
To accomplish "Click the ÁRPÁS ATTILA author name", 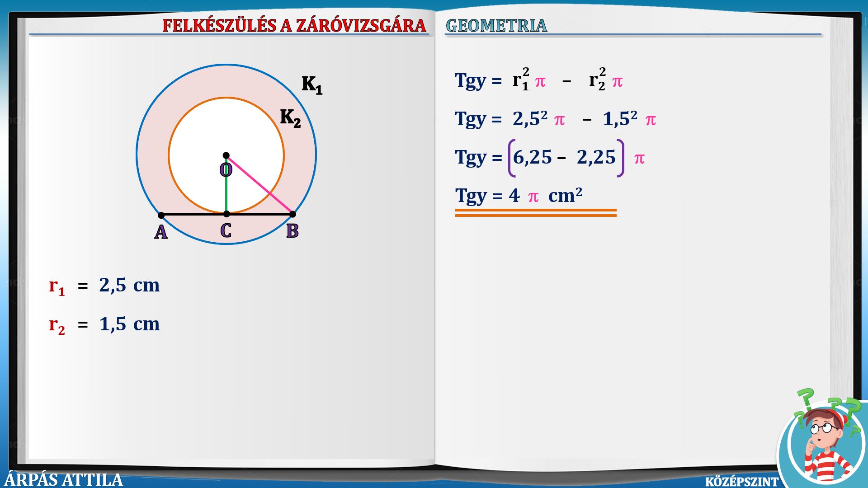I will [x=63, y=479].
